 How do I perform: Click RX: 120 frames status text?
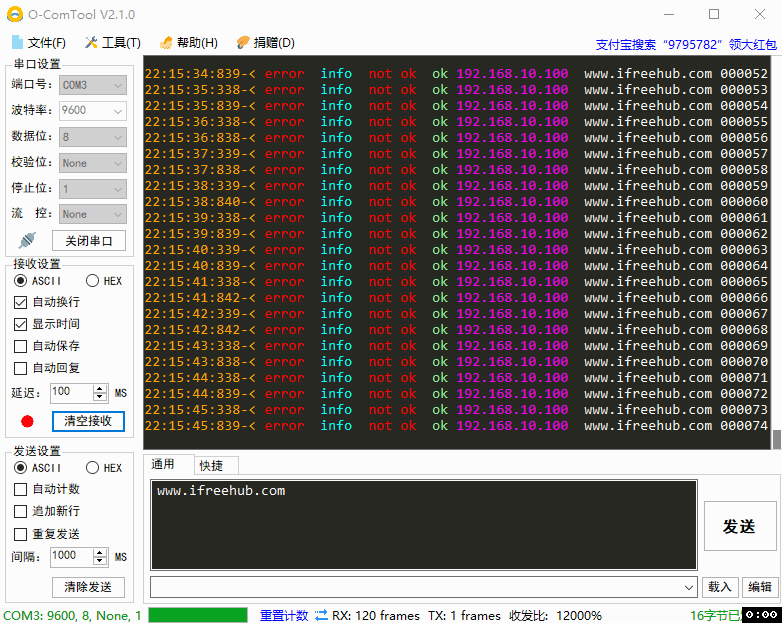pyautogui.click(x=376, y=616)
